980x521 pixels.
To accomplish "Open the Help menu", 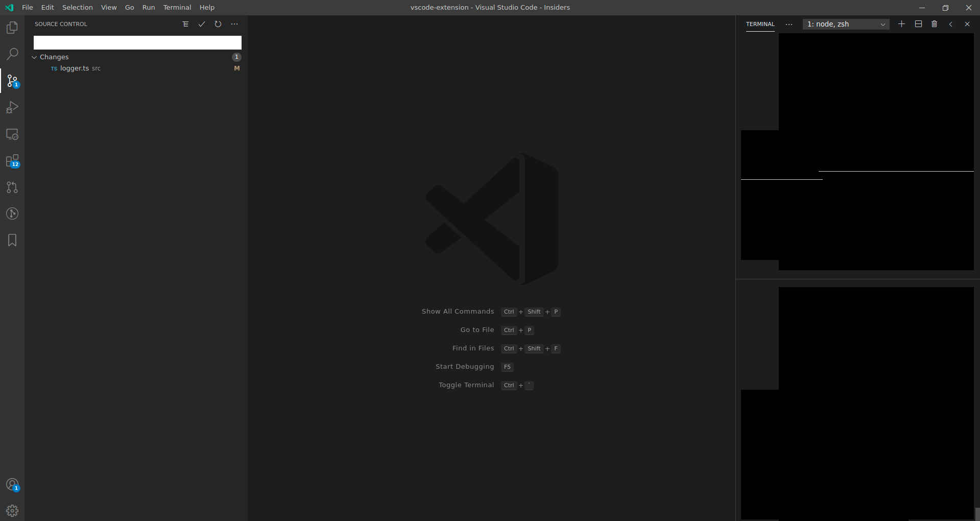I will [207, 7].
